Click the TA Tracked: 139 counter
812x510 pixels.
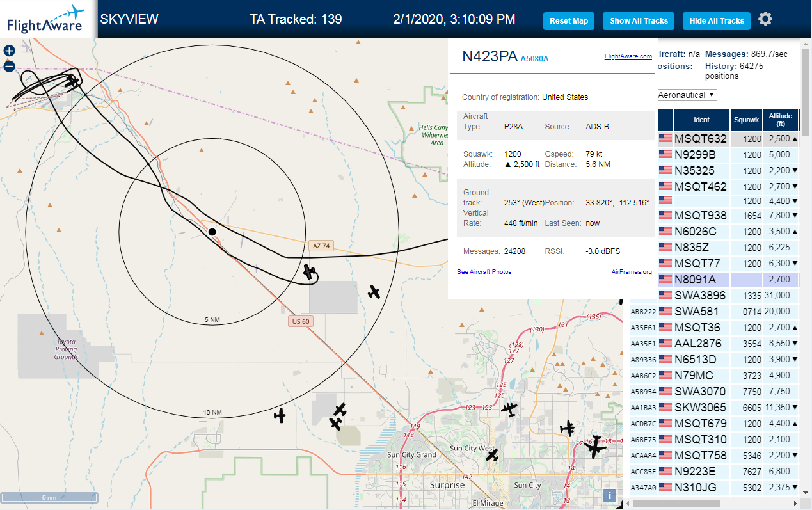click(x=296, y=19)
